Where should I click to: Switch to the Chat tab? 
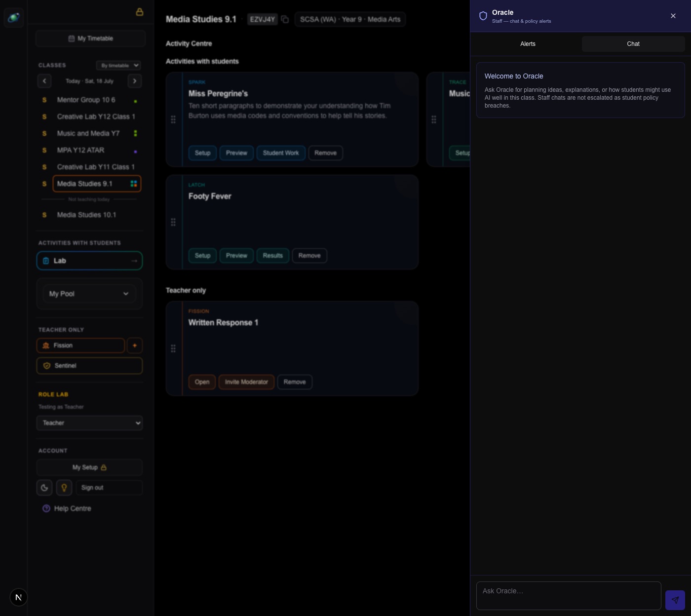pyautogui.click(x=633, y=44)
